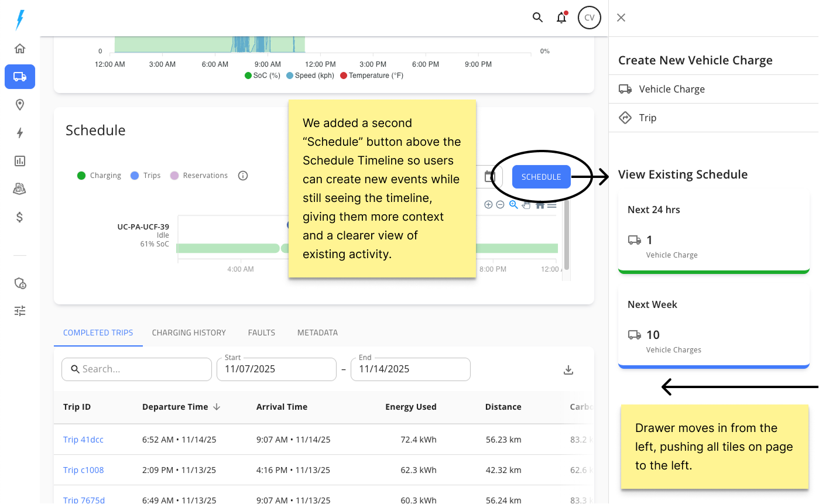The width and height of the screenshot is (819, 504).
Task: Open the Faults tab
Action: tap(261, 332)
